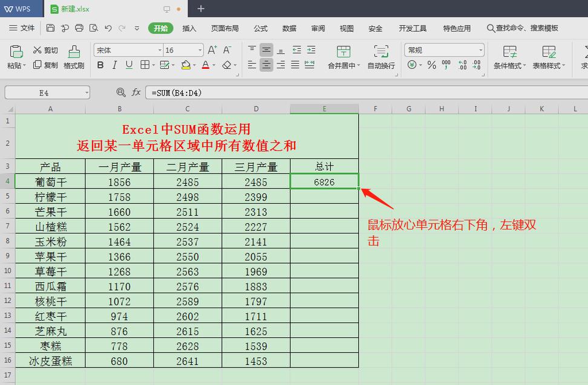
Task: Click the 新建.xlsx document tab
Action: coord(116,8)
